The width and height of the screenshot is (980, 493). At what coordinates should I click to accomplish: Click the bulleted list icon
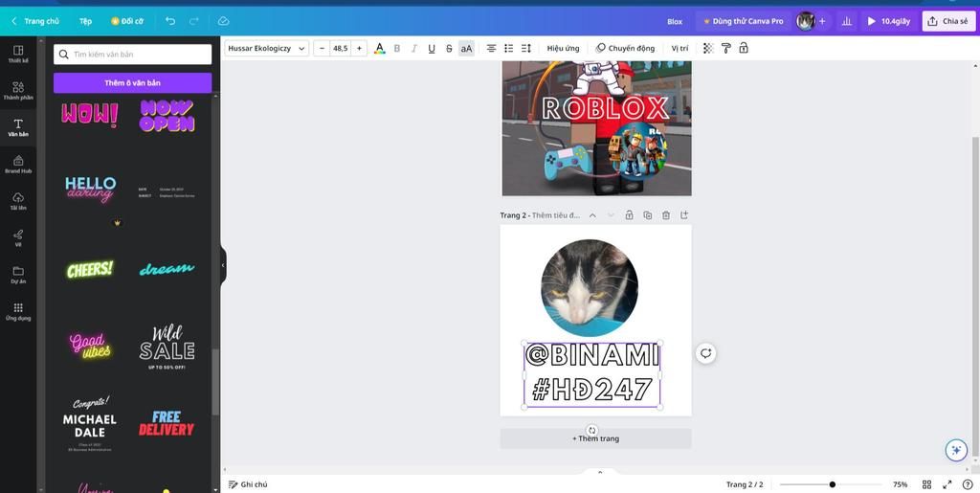pyautogui.click(x=509, y=48)
